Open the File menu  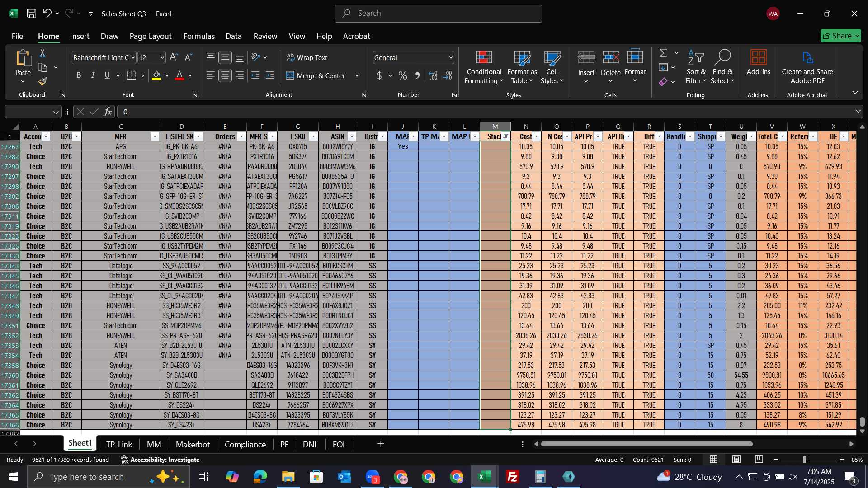[x=17, y=36]
